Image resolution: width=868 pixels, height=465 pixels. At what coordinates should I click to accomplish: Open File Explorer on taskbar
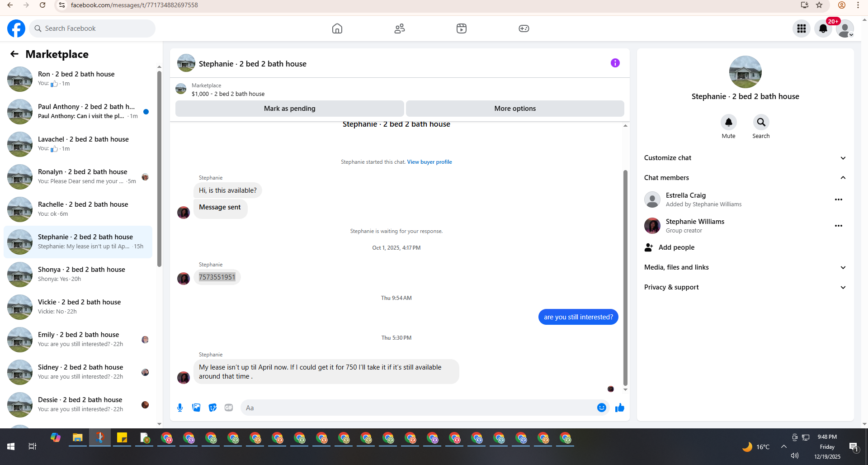point(78,438)
